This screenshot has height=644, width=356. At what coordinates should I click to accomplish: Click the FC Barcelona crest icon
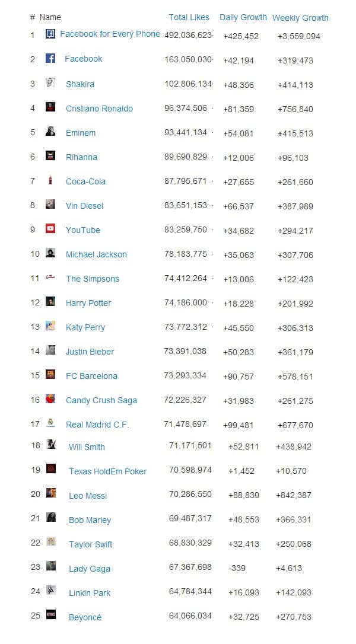pos(51,375)
